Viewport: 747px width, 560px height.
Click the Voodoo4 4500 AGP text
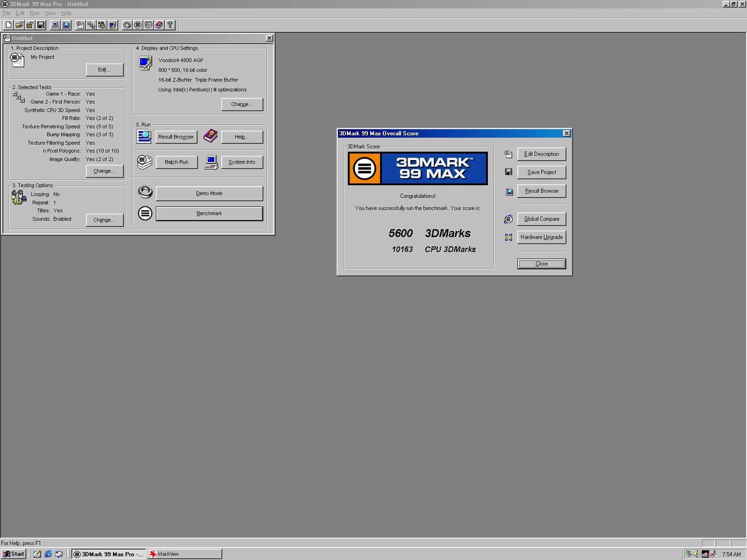(x=181, y=60)
